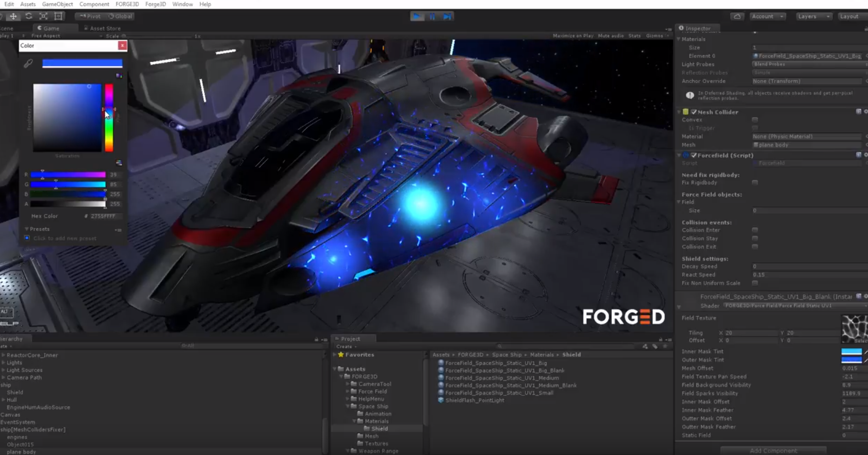Click the Pause button
The image size is (868, 455).
(x=432, y=17)
